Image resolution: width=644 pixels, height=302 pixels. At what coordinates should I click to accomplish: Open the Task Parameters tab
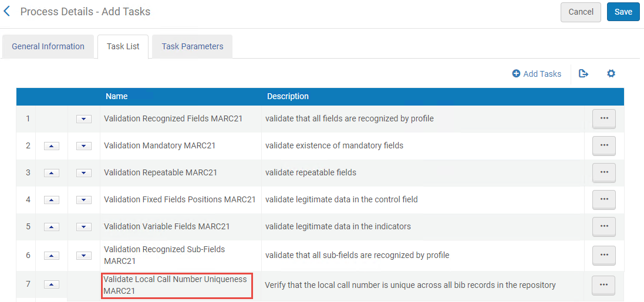(x=192, y=46)
